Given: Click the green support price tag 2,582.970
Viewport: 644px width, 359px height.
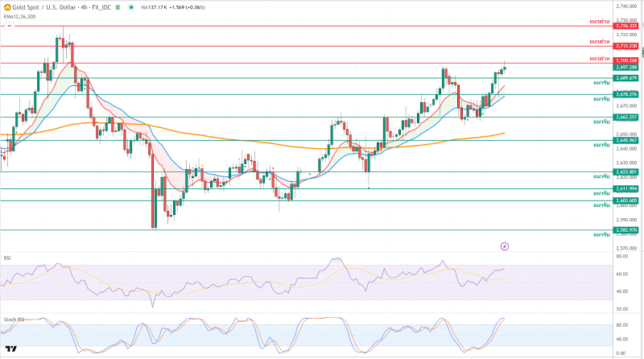Looking at the screenshot, I should pyautogui.click(x=626, y=229).
